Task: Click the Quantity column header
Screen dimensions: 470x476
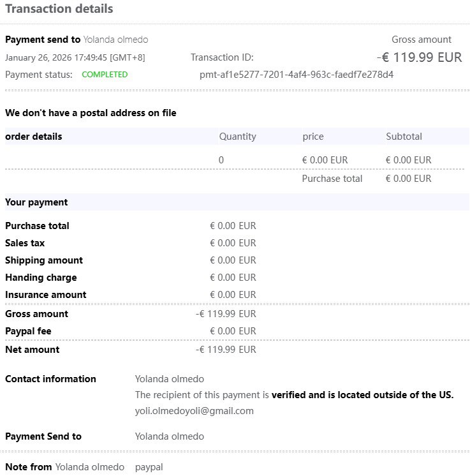Action: [237, 137]
